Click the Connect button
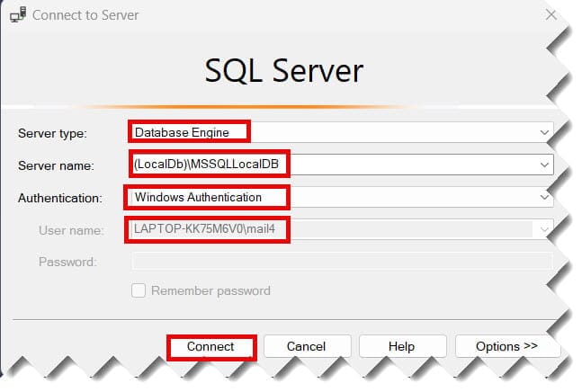 (x=211, y=347)
